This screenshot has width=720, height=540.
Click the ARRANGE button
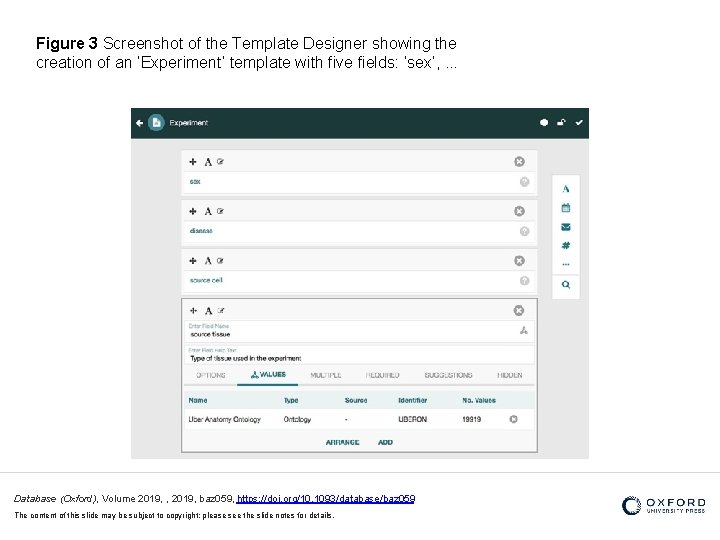(x=343, y=442)
